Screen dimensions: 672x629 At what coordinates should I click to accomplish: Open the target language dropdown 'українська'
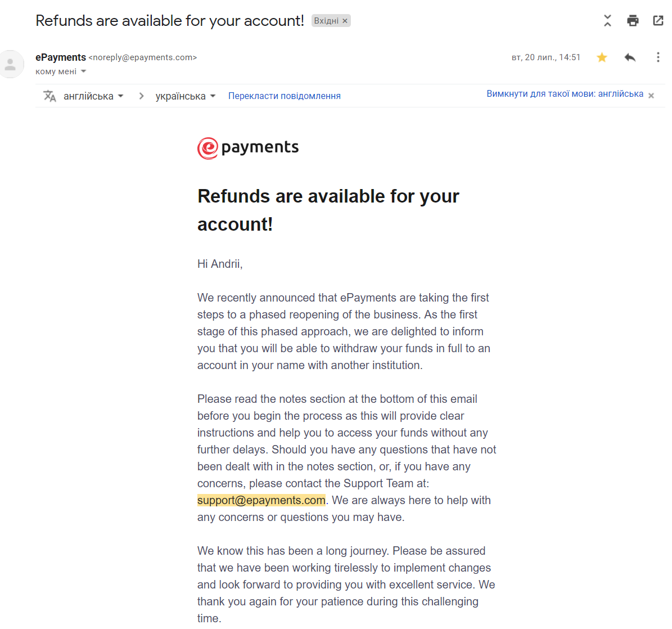[186, 96]
